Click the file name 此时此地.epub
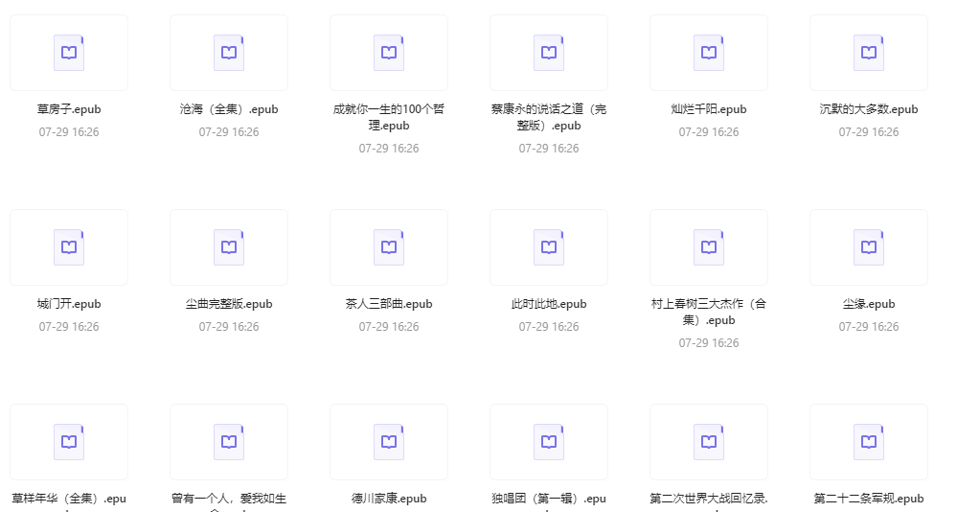The height and width of the screenshot is (512, 980). coord(549,304)
